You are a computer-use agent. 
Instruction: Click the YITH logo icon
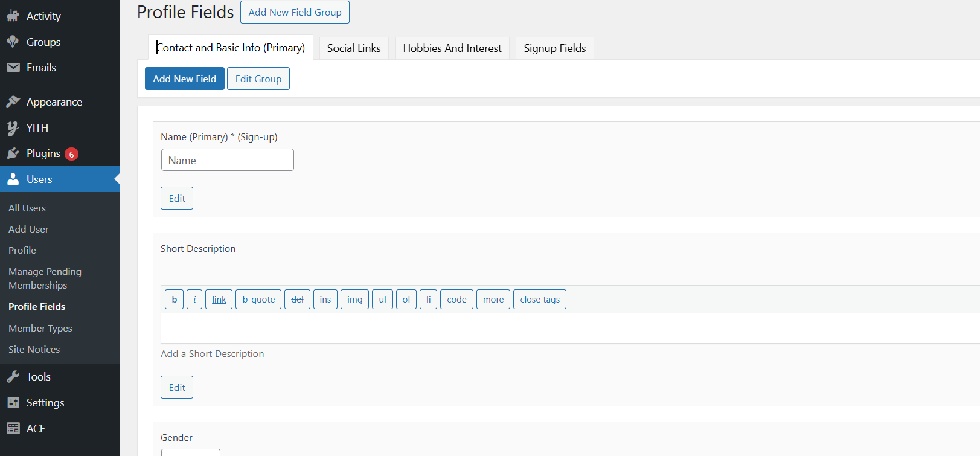[x=13, y=128]
